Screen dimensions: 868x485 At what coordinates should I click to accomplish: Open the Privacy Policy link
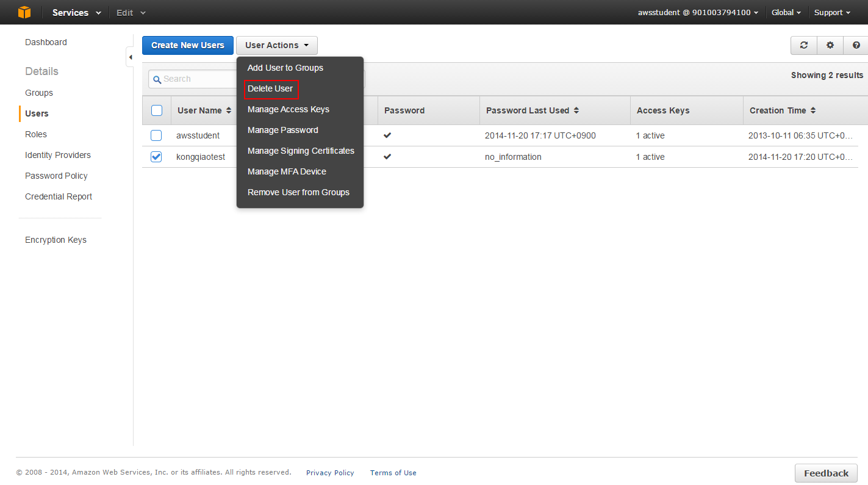pos(330,473)
